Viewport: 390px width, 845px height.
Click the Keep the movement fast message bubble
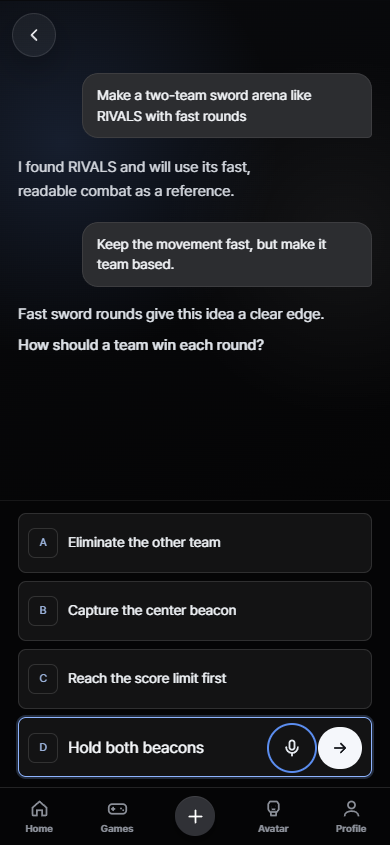click(x=227, y=254)
